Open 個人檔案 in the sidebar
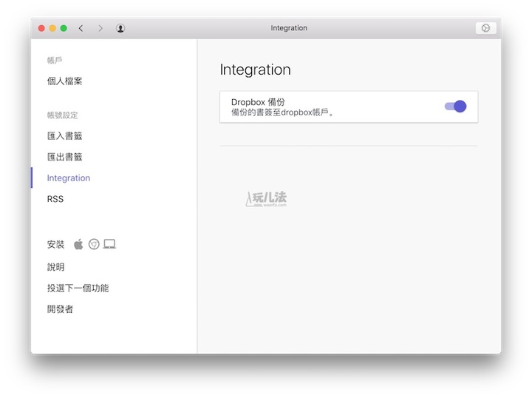Viewport: 532px width, 398px height. coord(65,81)
